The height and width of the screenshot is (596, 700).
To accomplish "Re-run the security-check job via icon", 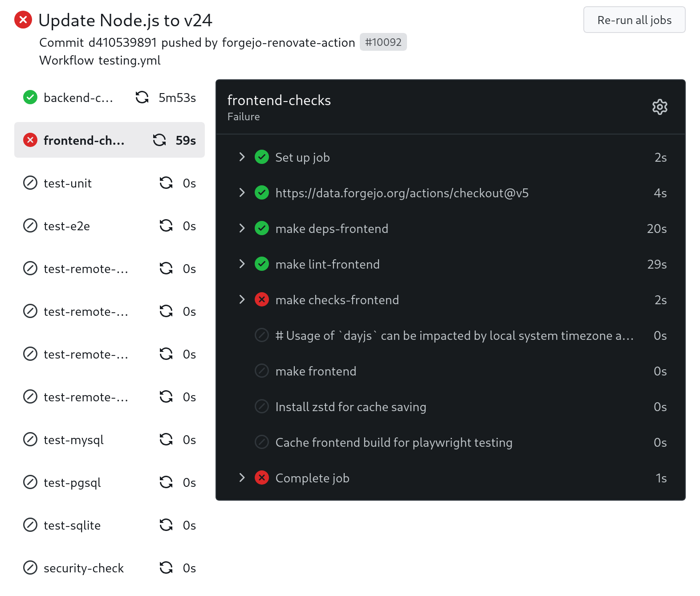I will (166, 567).
